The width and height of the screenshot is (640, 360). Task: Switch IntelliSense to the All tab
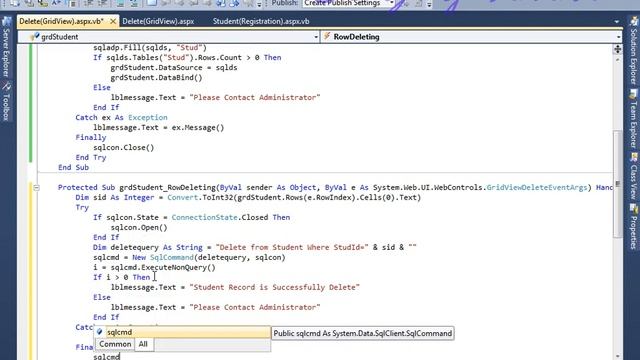click(x=143, y=344)
